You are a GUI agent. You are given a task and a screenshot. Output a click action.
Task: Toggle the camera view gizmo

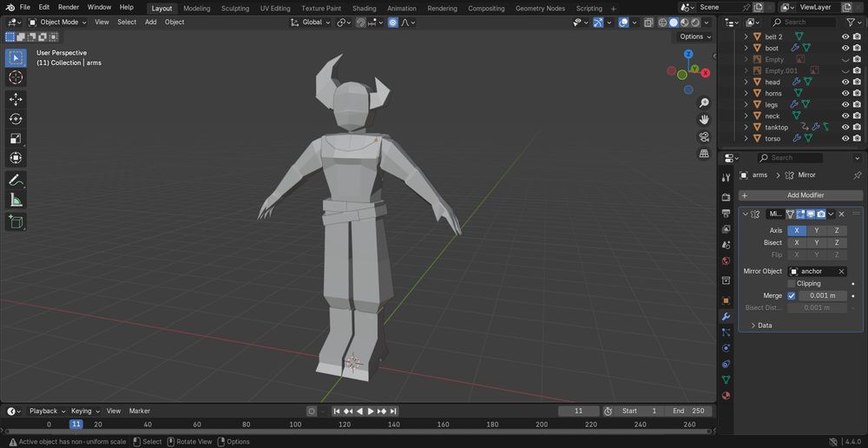pyautogui.click(x=704, y=137)
